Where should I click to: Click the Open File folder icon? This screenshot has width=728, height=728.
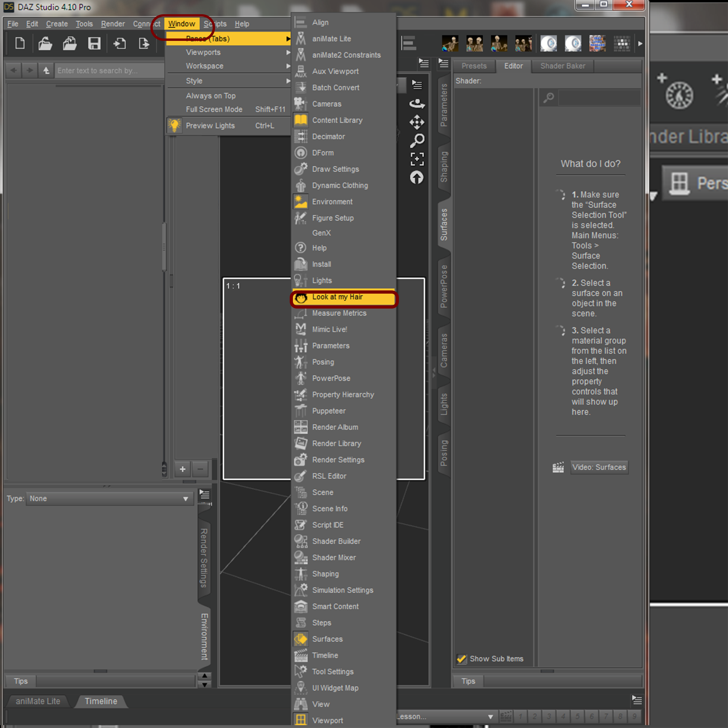[45, 44]
